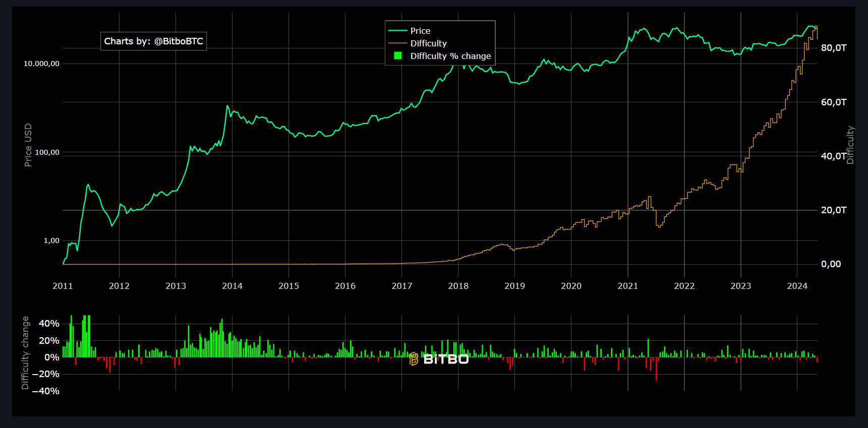Select the 20,0T difficulty axis label
868x428 pixels.
coord(833,210)
